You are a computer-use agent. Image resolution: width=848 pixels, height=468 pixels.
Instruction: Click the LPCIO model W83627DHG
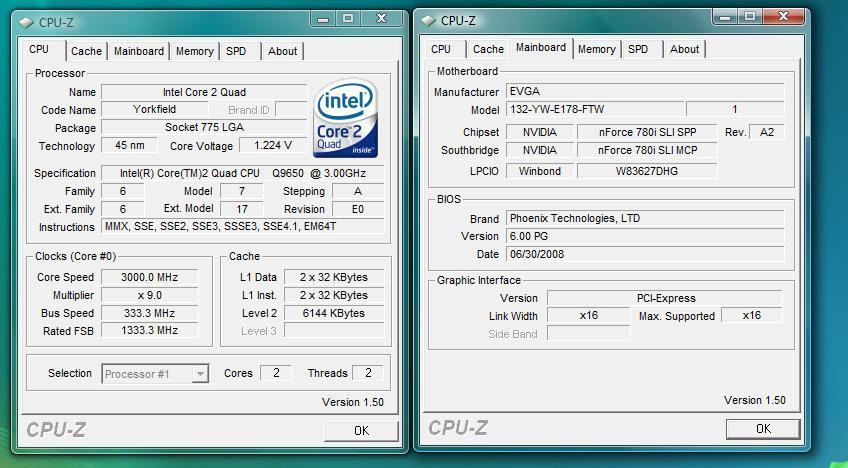tap(647, 171)
